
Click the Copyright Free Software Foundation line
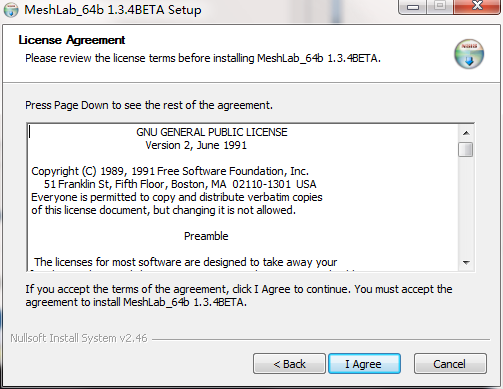point(170,171)
